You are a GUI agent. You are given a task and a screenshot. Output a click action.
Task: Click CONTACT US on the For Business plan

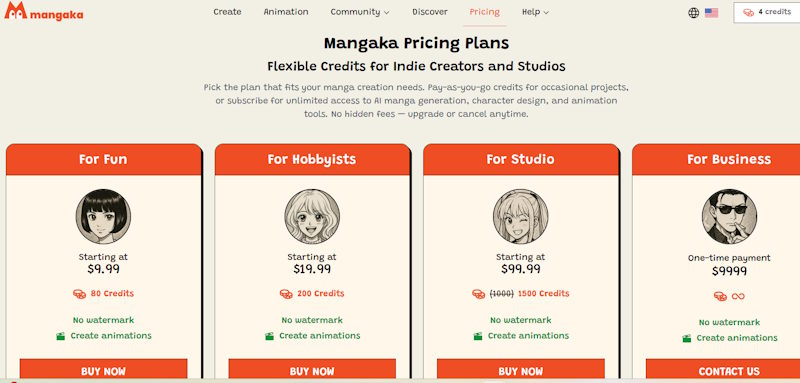(729, 370)
